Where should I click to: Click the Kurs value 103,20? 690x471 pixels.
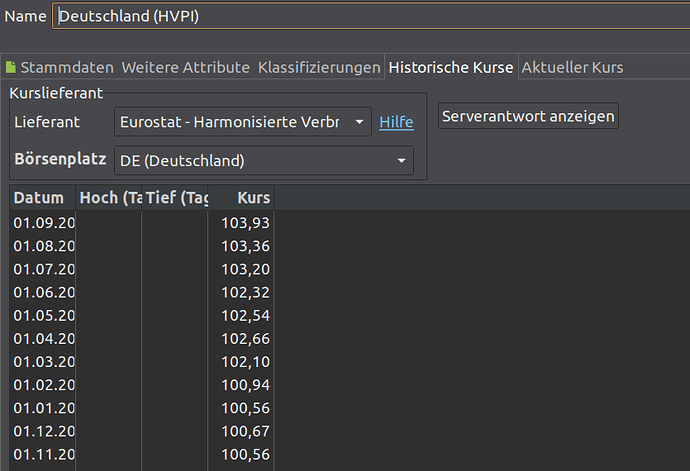(245, 269)
